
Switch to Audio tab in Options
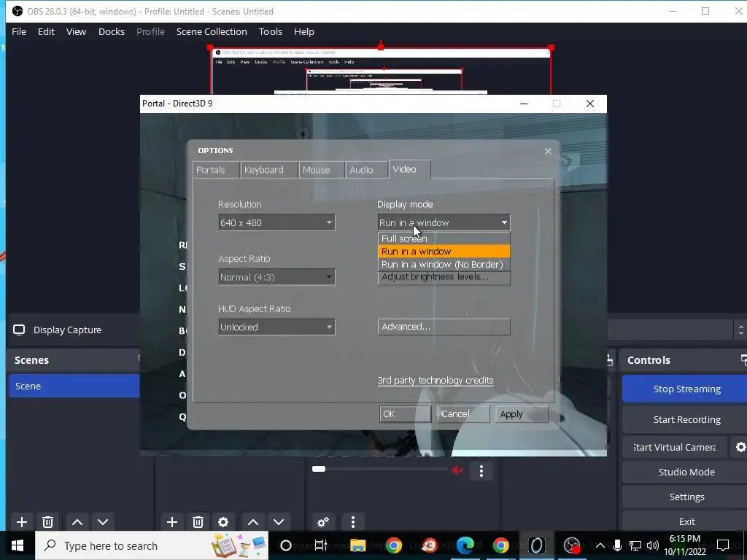pyautogui.click(x=366, y=170)
